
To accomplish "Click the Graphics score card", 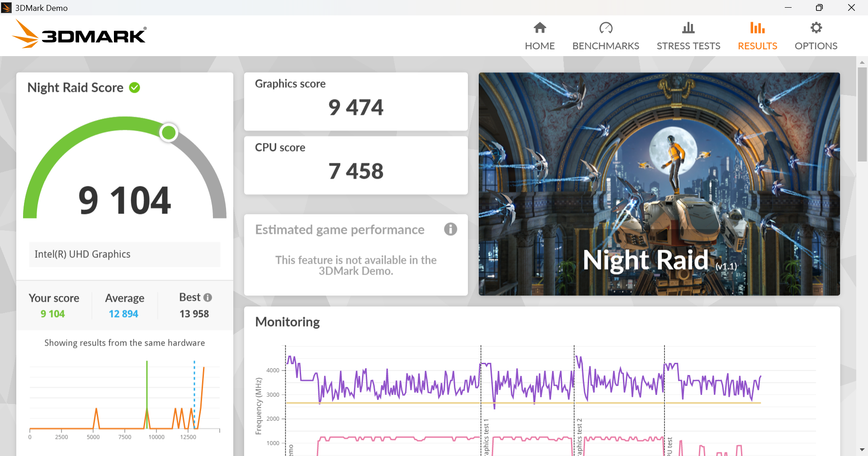I will [356, 102].
